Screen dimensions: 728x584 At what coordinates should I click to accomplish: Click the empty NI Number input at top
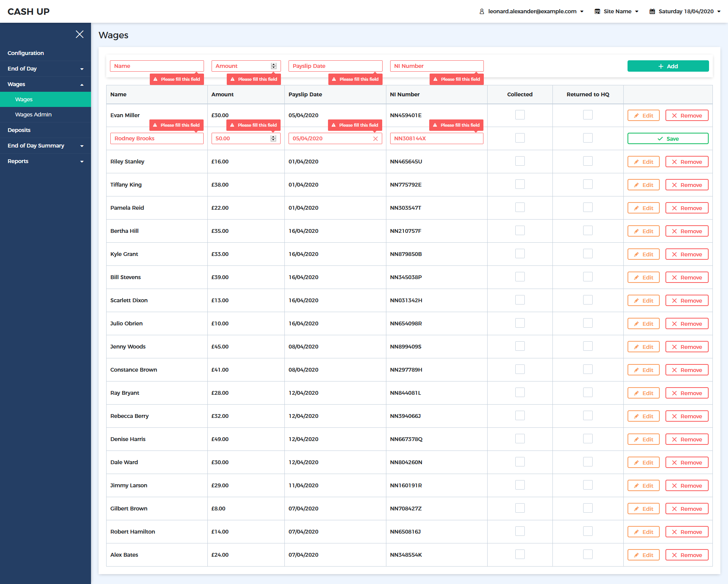[436, 66]
